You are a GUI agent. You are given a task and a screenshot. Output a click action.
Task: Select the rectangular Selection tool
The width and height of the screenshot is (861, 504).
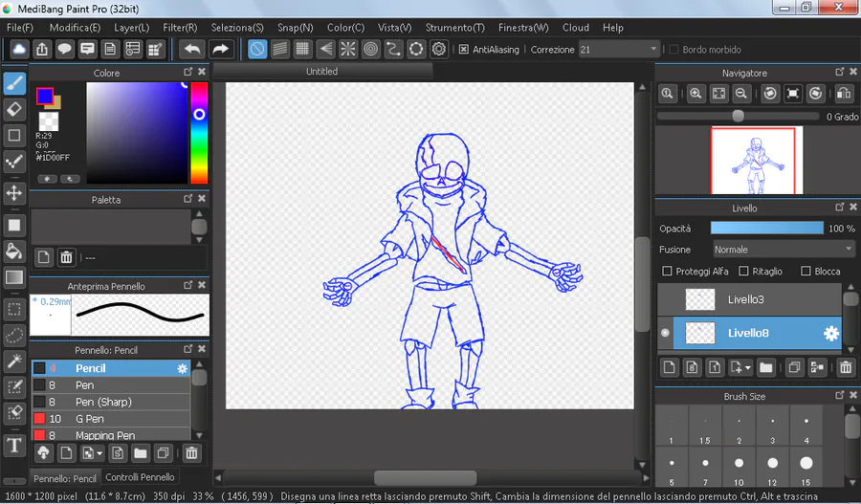point(14,310)
